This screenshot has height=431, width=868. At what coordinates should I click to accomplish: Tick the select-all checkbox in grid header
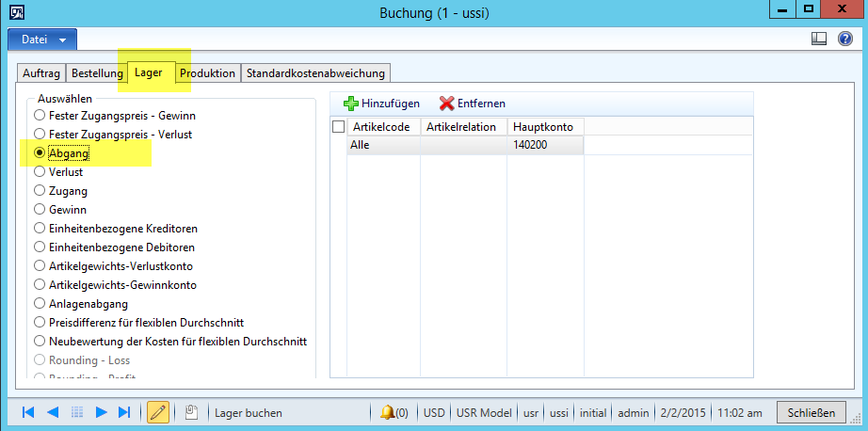coord(339,126)
